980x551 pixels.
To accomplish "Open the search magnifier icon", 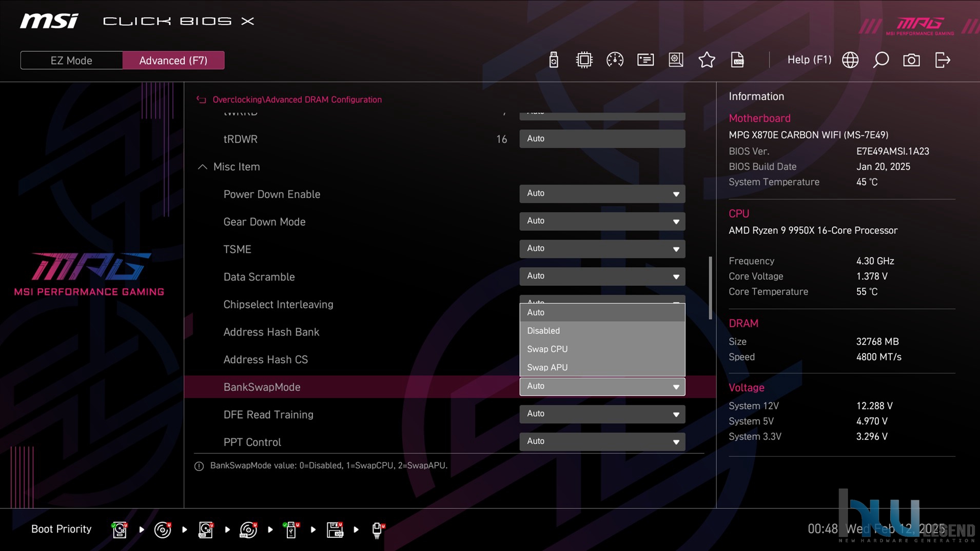I will coord(881,60).
